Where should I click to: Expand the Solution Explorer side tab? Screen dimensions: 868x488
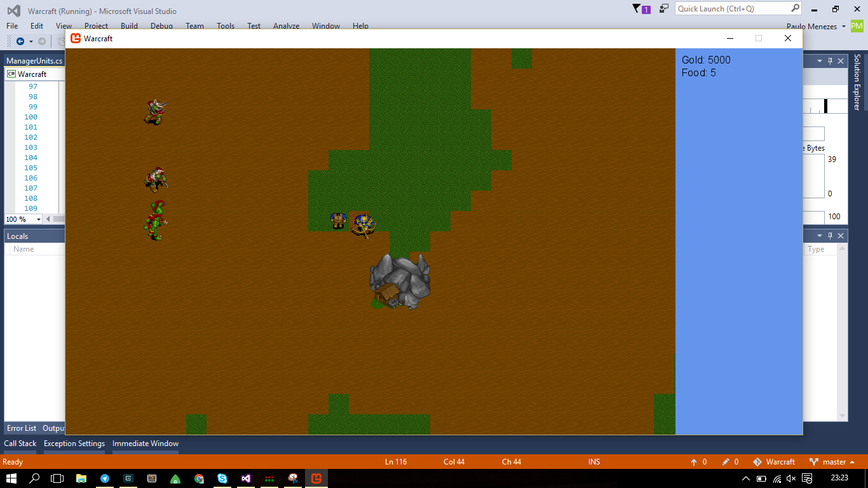[x=857, y=82]
